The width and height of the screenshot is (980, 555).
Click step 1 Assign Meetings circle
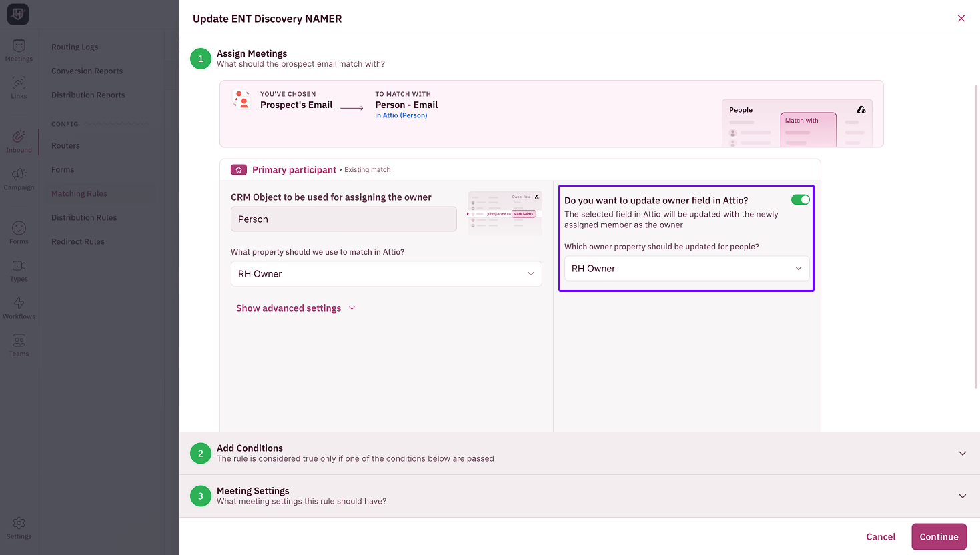tap(201, 59)
